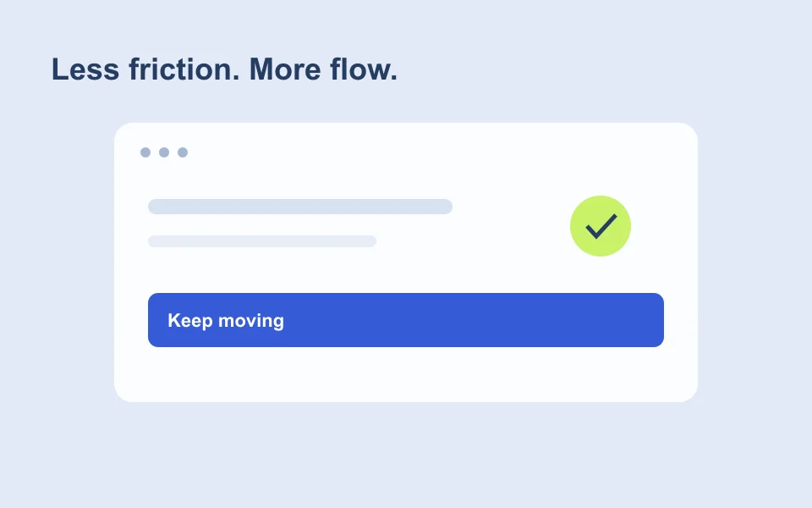Select the longer gray placeholder bar
The height and width of the screenshot is (508, 812).
coord(300,207)
